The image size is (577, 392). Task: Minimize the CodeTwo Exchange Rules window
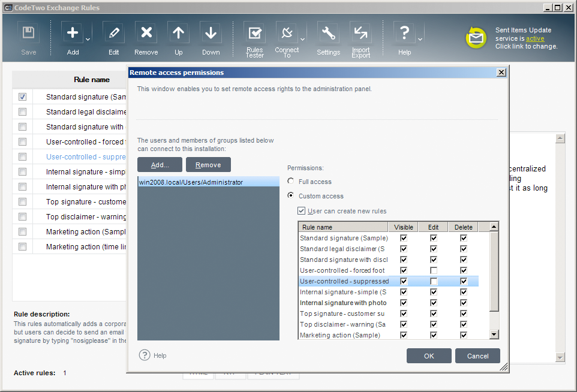[x=548, y=7]
